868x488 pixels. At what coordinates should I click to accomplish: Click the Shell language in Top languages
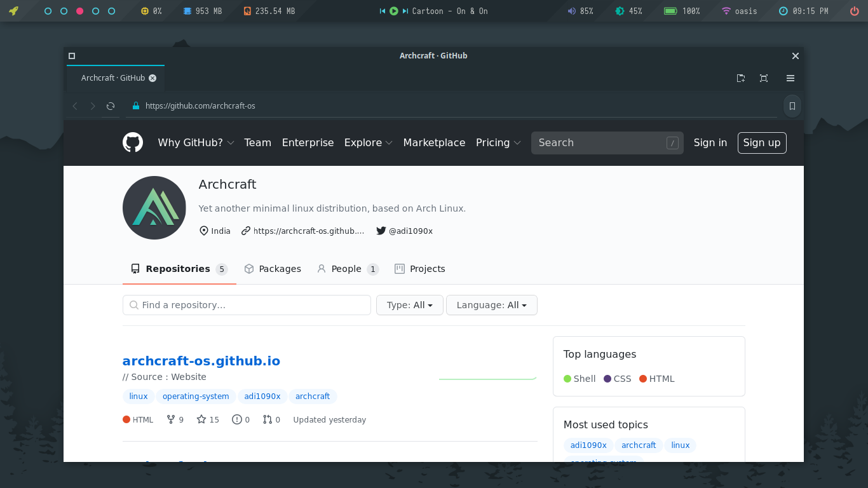(x=580, y=379)
